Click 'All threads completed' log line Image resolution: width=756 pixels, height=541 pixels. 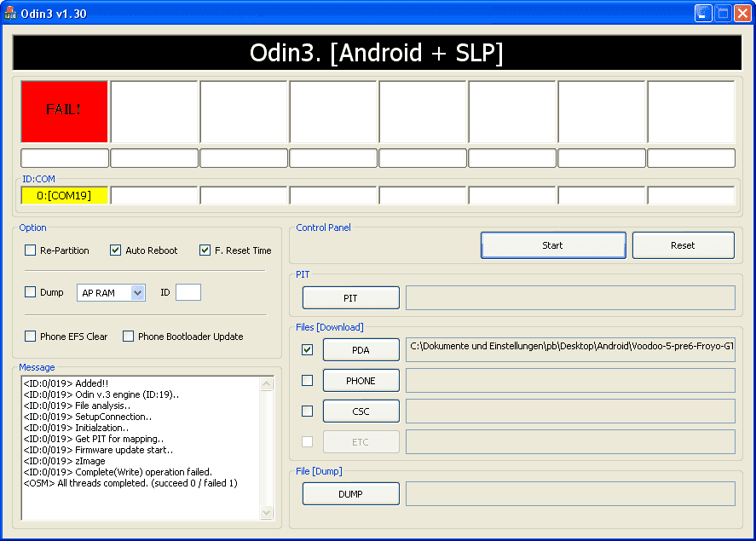point(130,483)
